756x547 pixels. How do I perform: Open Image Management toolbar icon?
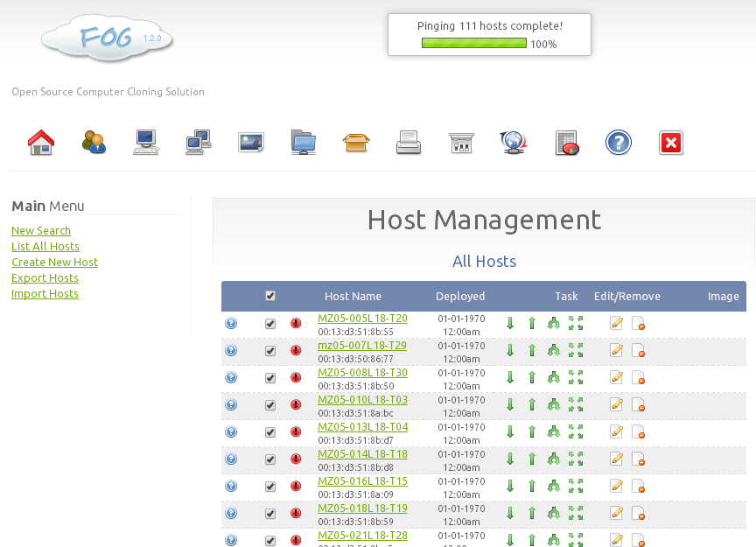pyautogui.click(x=251, y=142)
